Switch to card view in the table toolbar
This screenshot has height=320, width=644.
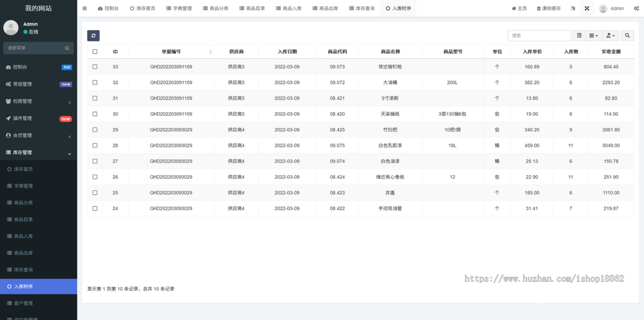579,35
